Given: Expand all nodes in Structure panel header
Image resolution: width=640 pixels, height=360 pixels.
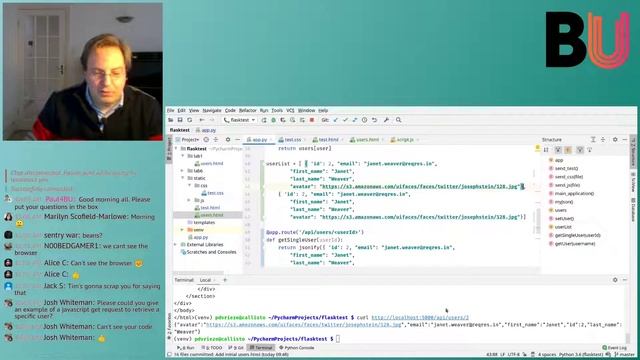Looking at the screenshot, I should 593,140.
